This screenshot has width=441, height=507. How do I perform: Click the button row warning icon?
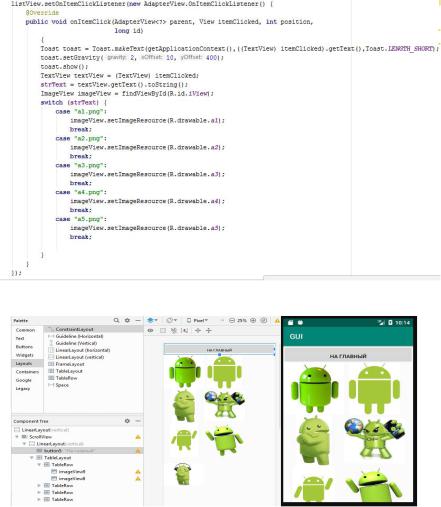138,451
